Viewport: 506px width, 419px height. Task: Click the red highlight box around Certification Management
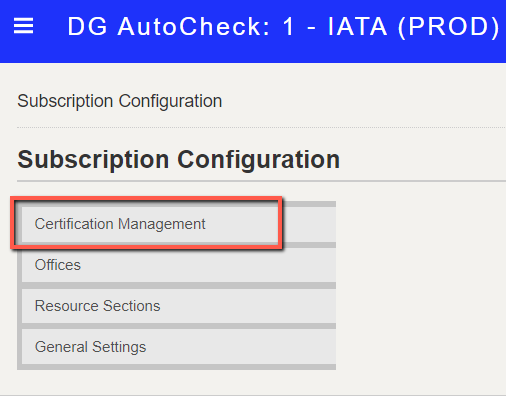[x=147, y=223]
